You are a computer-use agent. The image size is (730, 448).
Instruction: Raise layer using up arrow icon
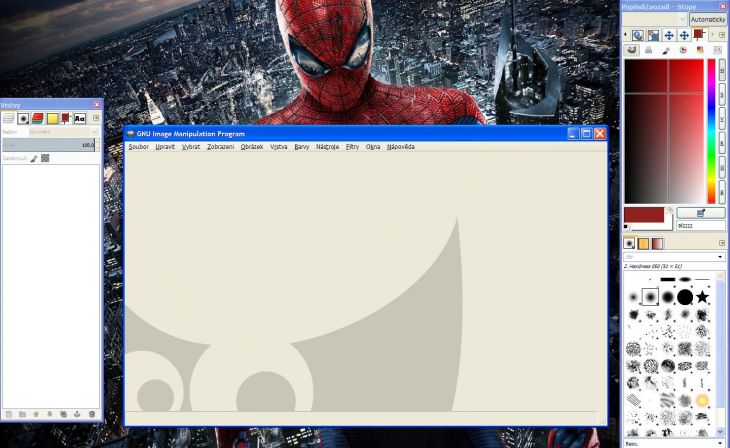tap(36, 414)
